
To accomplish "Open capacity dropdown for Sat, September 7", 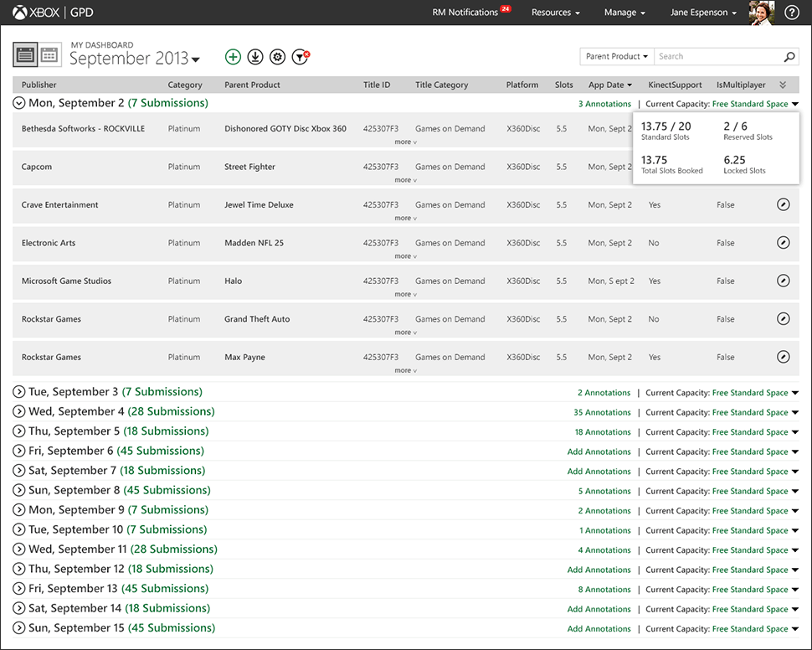I will pos(795,472).
